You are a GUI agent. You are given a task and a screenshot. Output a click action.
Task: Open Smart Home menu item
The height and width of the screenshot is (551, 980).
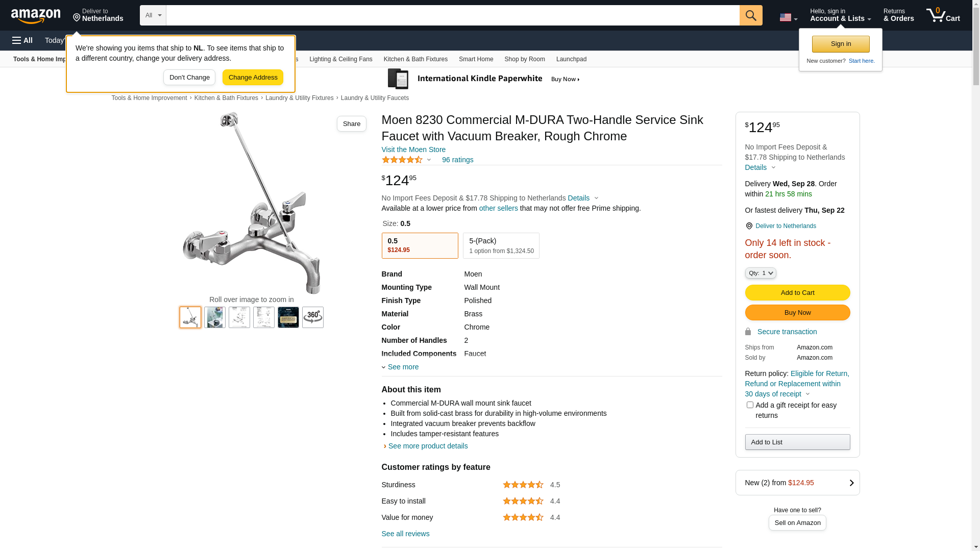pos(476,59)
